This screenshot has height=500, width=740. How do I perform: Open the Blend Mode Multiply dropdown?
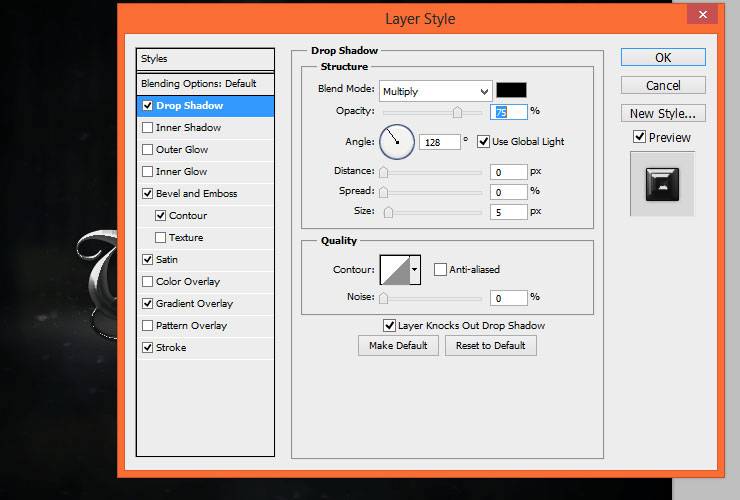click(x=436, y=91)
